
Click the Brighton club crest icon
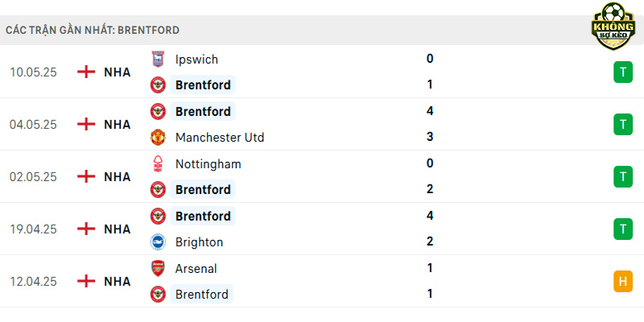pyautogui.click(x=158, y=242)
